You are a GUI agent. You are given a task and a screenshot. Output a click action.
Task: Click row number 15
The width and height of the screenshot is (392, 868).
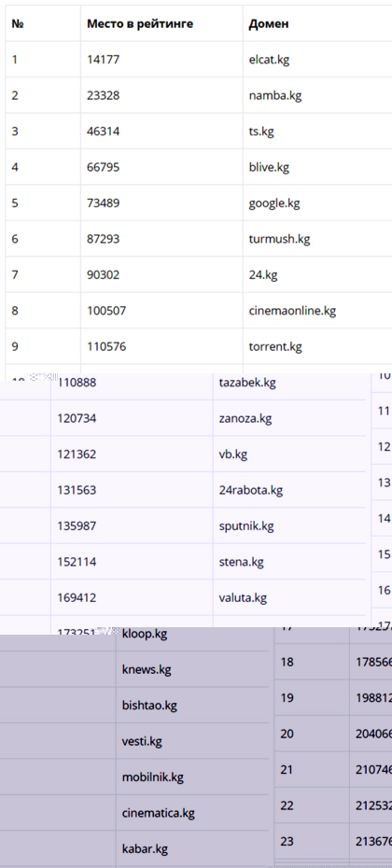click(385, 554)
